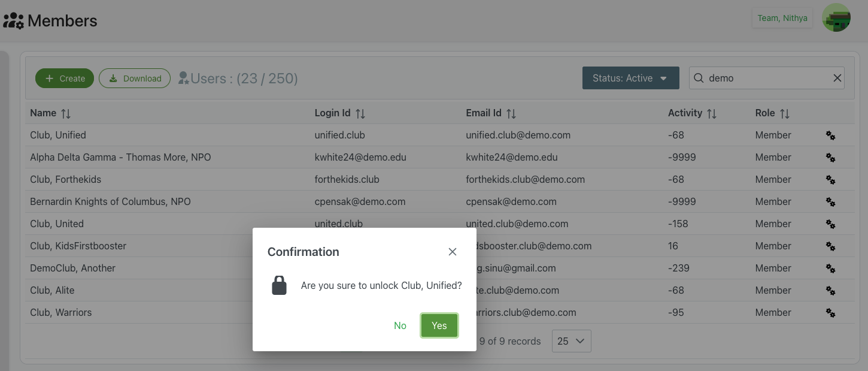This screenshot has height=371, width=868.
Task: Dismiss the confirmation by clicking No
Action: [x=400, y=325]
